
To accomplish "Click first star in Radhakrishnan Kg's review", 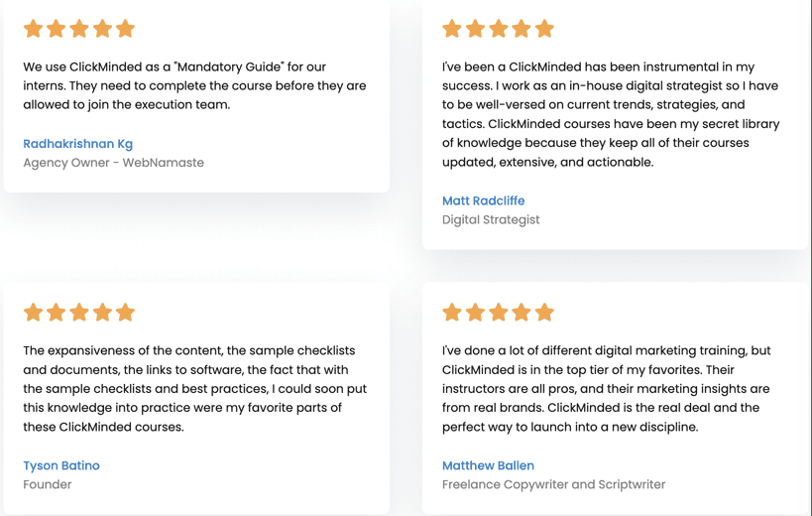I will [33, 29].
